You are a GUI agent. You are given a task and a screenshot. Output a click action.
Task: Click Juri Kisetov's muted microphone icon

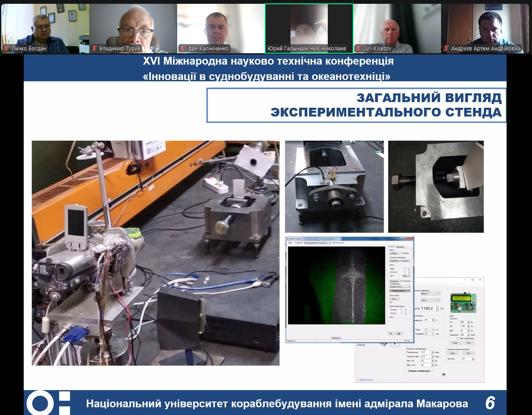358,49
